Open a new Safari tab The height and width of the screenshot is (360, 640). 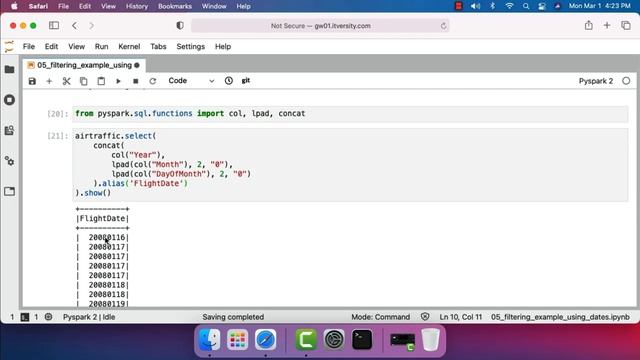[607, 25]
